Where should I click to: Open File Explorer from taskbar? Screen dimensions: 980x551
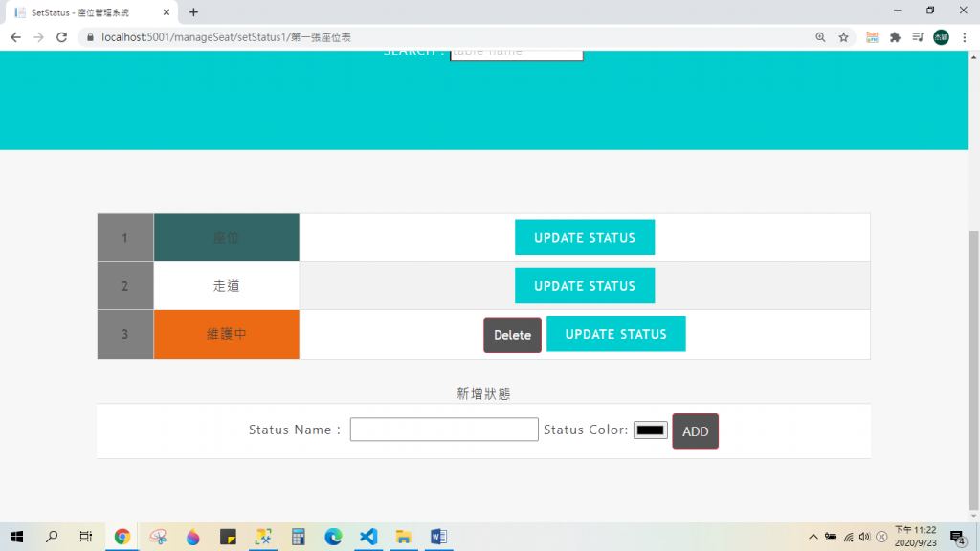pos(403,537)
